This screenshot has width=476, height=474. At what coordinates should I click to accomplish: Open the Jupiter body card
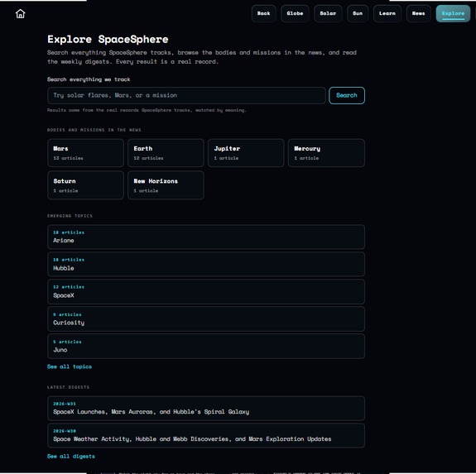(246, 153)
